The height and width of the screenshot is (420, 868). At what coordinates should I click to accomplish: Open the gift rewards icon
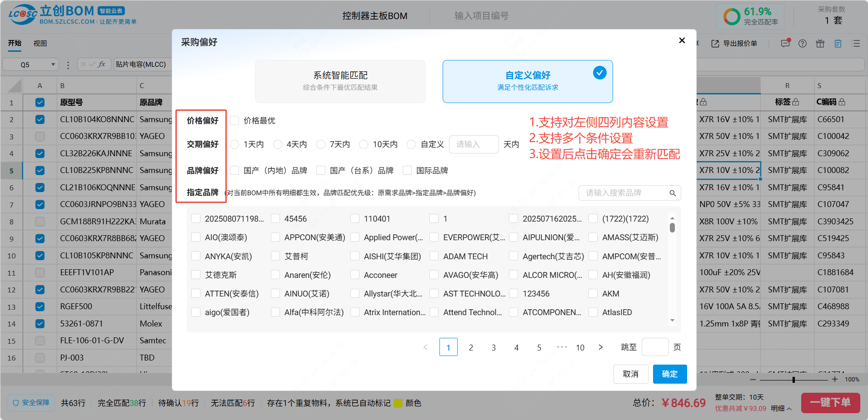[x=820, y=44]
